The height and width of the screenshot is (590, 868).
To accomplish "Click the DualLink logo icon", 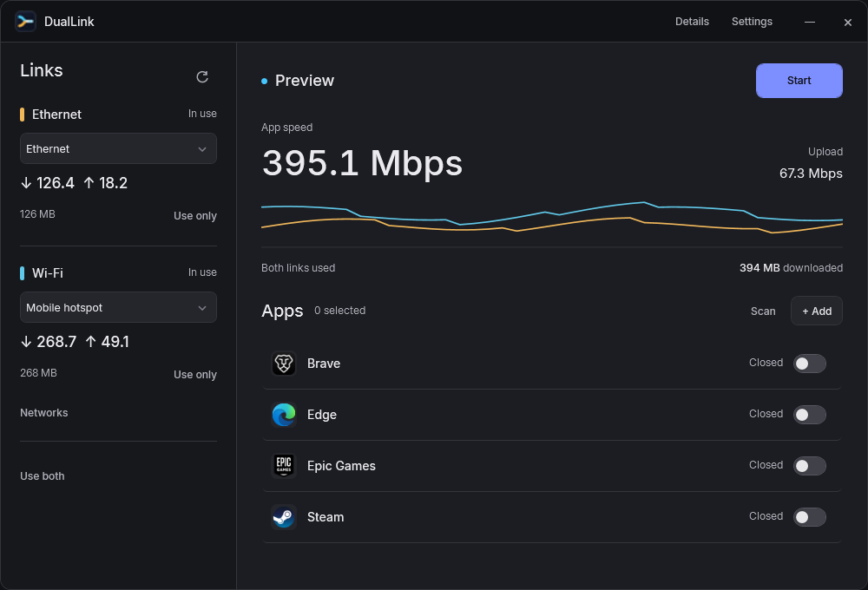I will [25, 22].
